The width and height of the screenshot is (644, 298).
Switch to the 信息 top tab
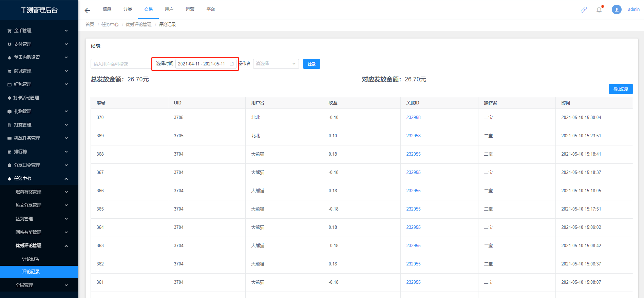pyautogui.click(x=107, y=9)
